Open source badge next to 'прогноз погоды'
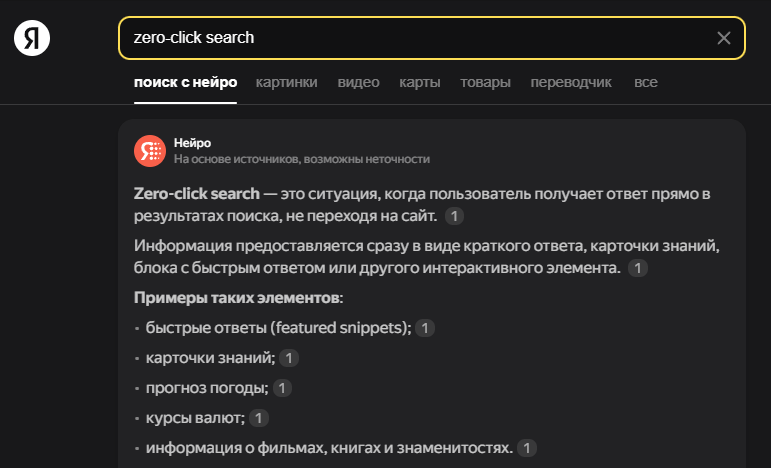This screenshot has width=771, height=468. [284, 388]
